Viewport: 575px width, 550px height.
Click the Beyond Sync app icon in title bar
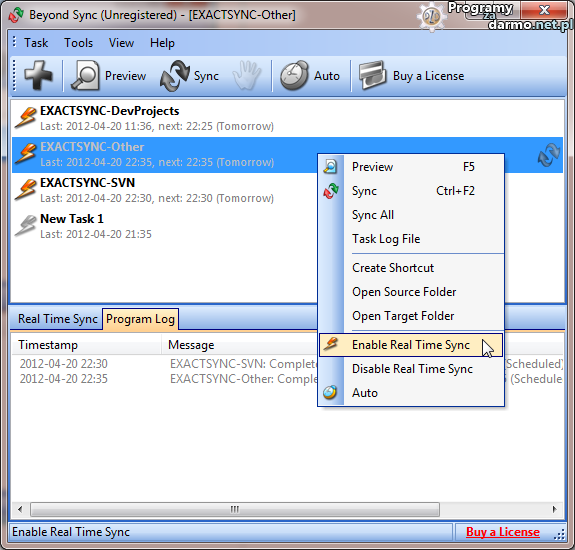(16, 15)
